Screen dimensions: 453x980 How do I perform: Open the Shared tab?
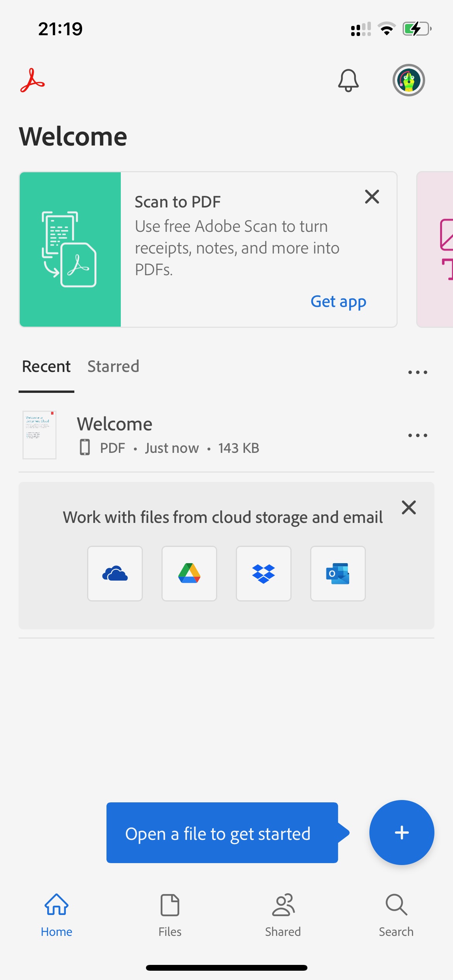pos(283,915)
